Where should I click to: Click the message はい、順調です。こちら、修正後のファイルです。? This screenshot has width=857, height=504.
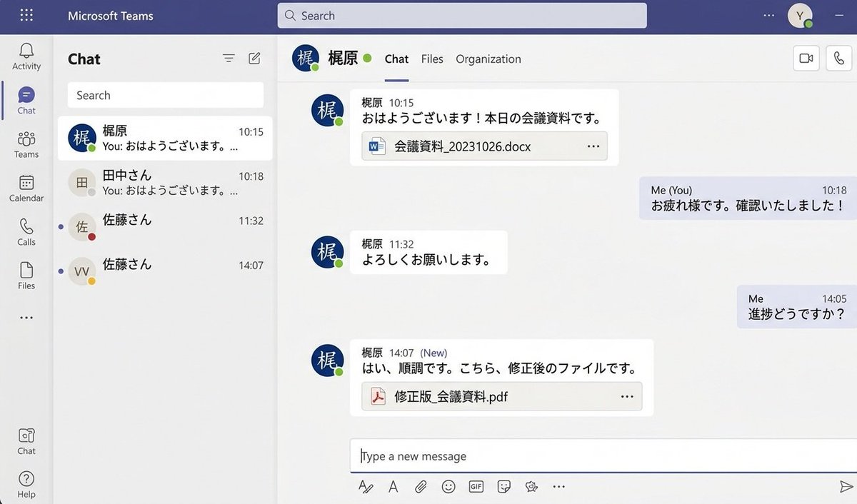click(x=501, y=369)
